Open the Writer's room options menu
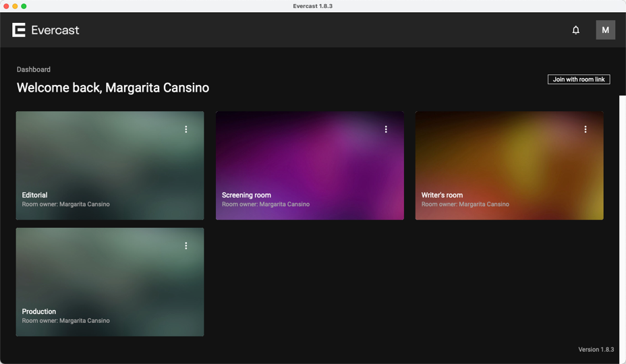The width and height of the screenshot is (626, 364). click(586, 129)
